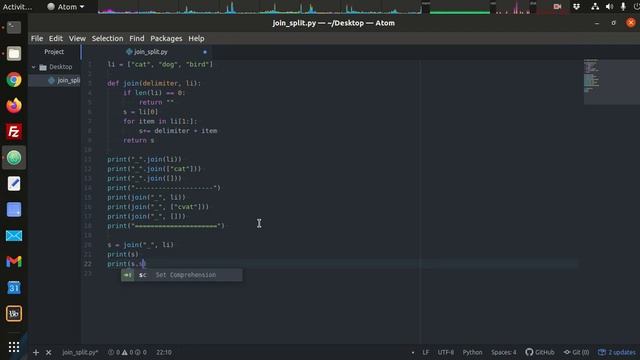Open Dropbox tray icon
640x360 pixels.
click(576, 7)
